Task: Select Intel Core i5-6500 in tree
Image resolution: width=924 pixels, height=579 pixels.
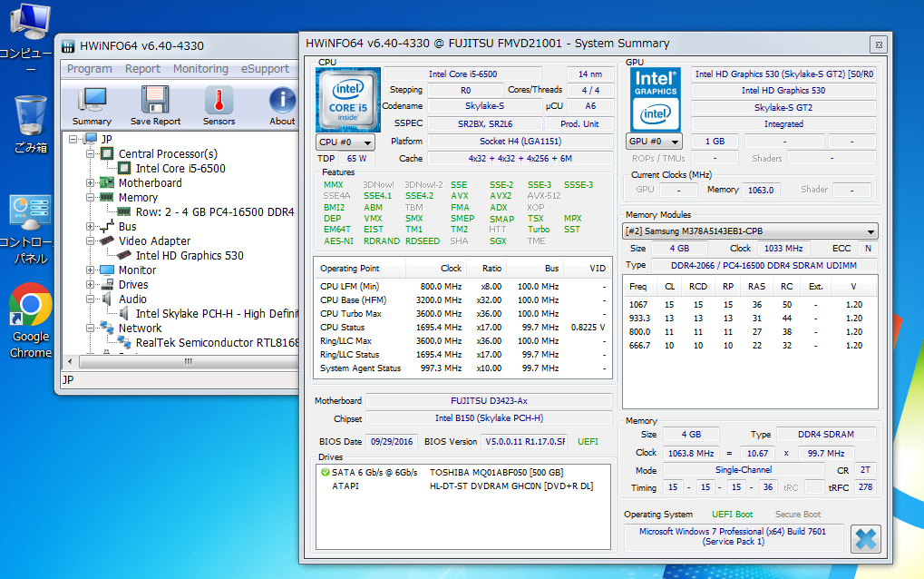Action: (x=180, y=169)
